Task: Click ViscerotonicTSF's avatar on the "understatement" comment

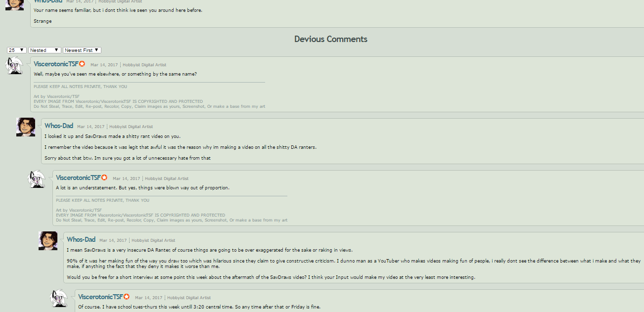Action: point(37,179)
